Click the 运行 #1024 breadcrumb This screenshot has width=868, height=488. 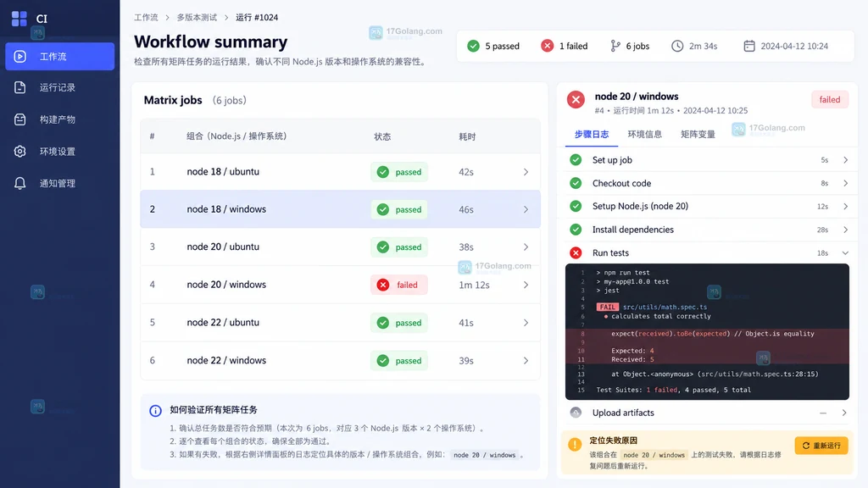tap(257, 18)
